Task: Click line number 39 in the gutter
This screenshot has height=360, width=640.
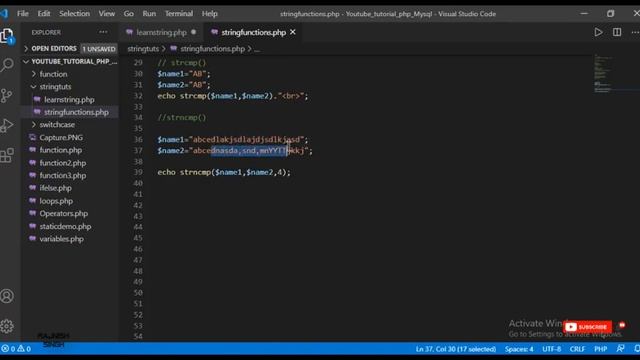Action: click(x=138, y=172)
